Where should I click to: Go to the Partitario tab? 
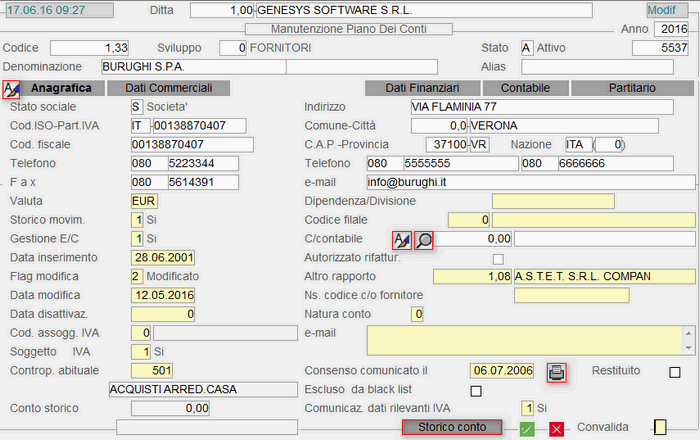click(x=626, y=88)
